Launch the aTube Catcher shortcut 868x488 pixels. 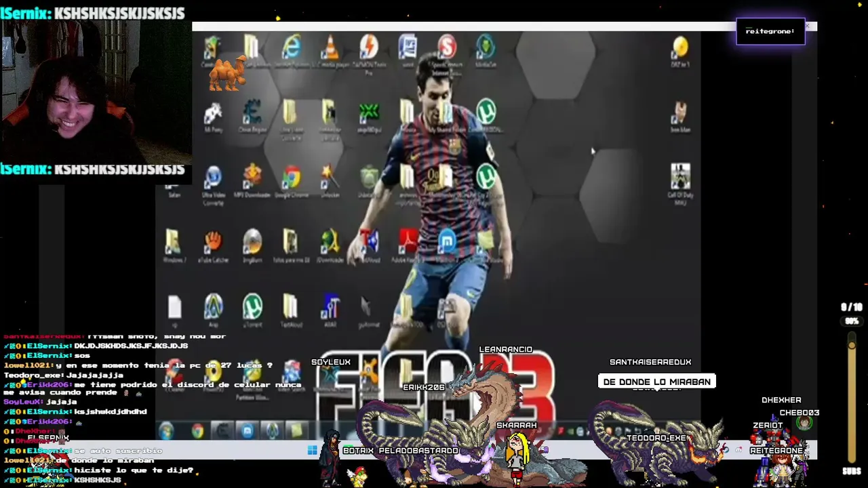pos(213,243)
